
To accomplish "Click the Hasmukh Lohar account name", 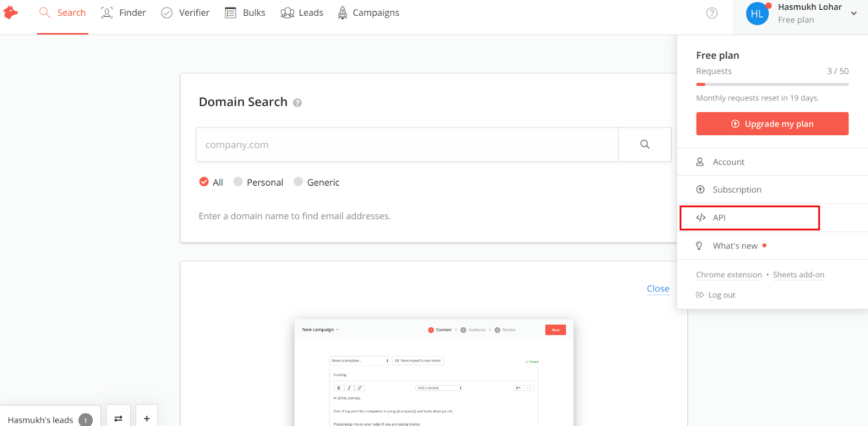I will click(810, 7).
